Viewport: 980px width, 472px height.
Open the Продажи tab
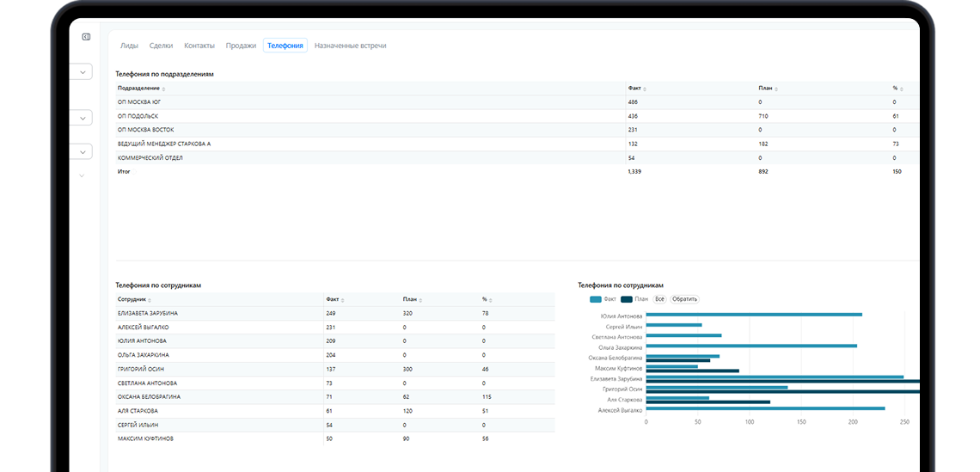(x=241, y=46)
